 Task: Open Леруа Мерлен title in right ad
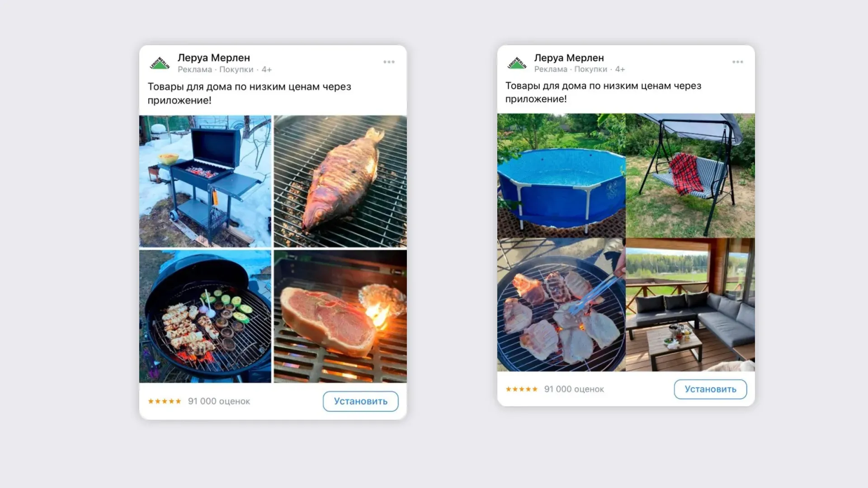(569, 58)
